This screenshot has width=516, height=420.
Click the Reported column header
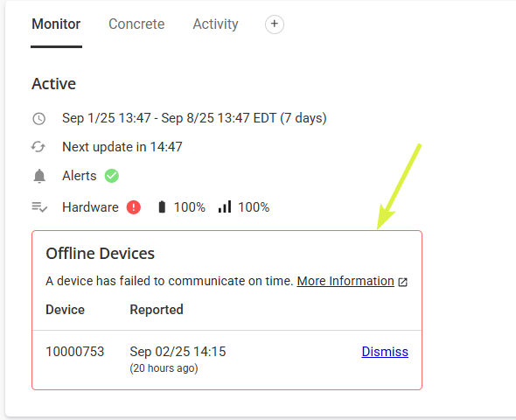point(157,310)
